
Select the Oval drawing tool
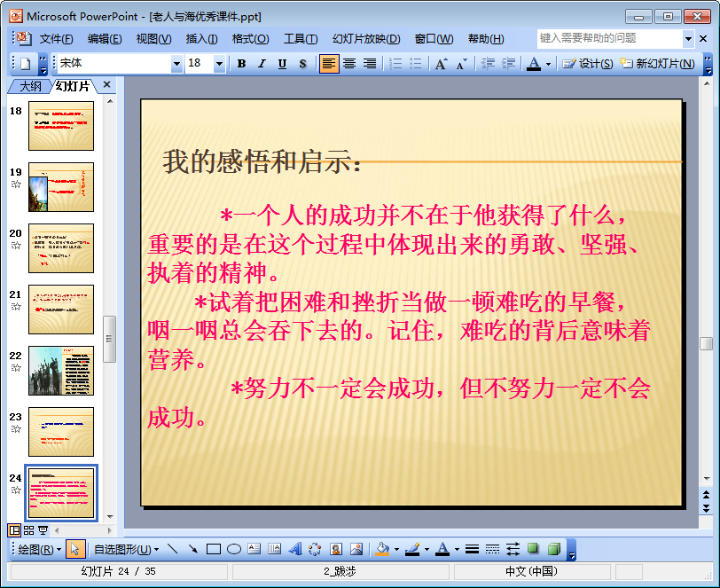pos(234,549)
